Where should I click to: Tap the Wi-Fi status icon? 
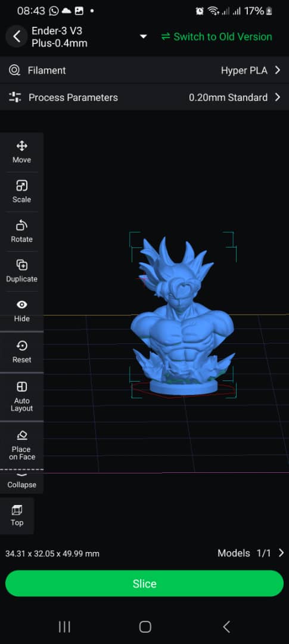point(213,11)
